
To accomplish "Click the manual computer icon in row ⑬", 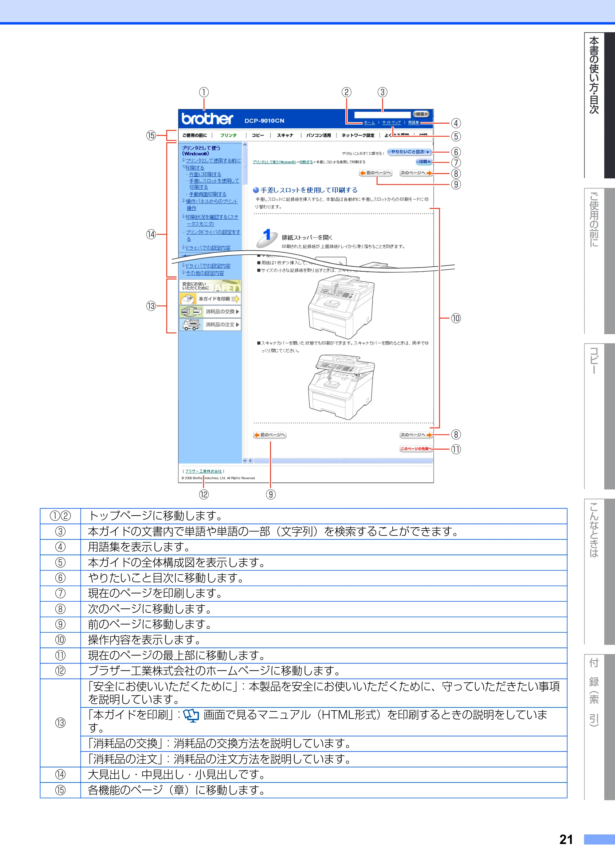I will tap(191, 715).
